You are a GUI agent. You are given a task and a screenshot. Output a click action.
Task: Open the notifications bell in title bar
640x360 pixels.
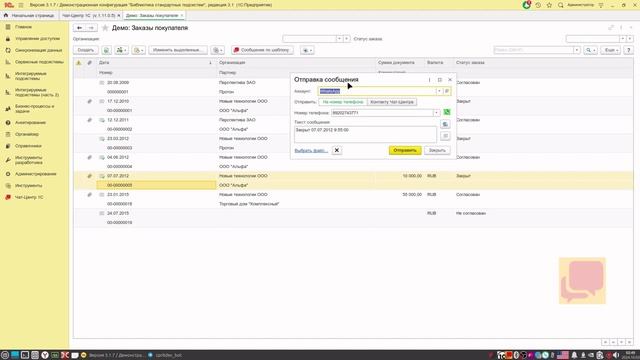527,5
